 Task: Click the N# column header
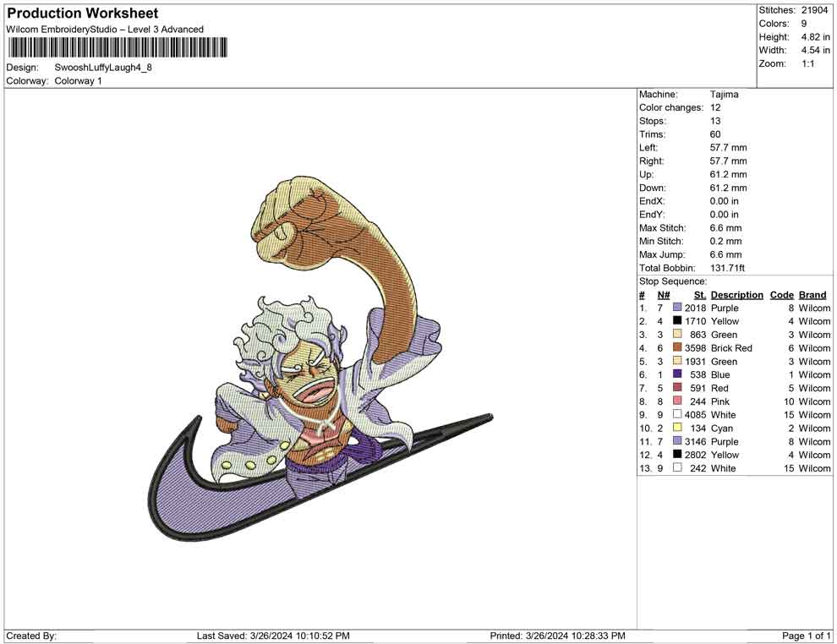tap(663, 294)
